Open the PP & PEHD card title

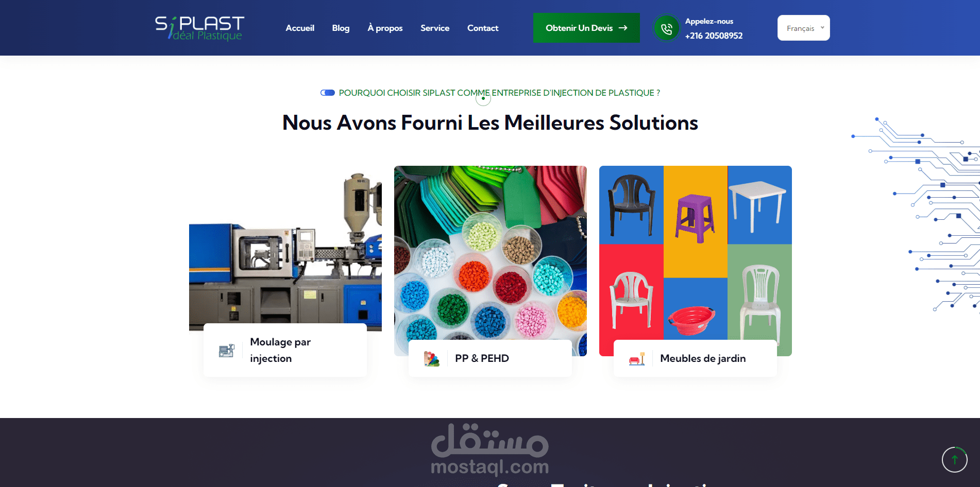[482, 358]
